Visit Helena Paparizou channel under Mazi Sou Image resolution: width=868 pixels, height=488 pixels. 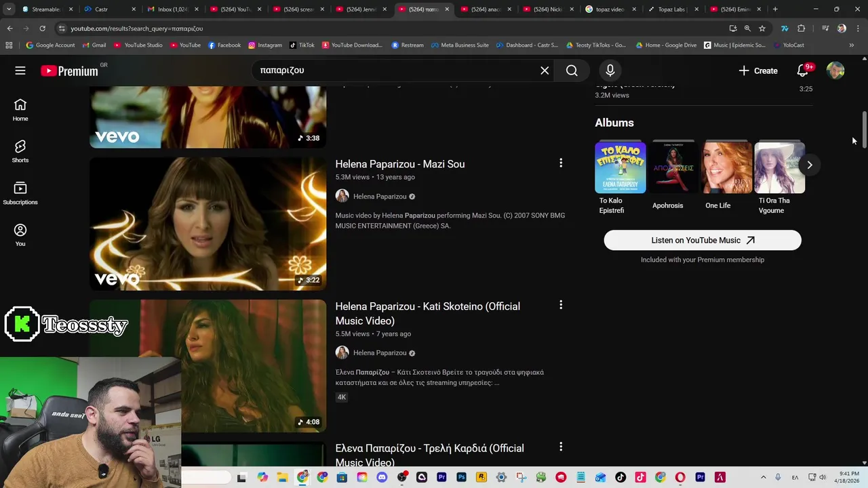pyautogui.click(x=380, y=197)
